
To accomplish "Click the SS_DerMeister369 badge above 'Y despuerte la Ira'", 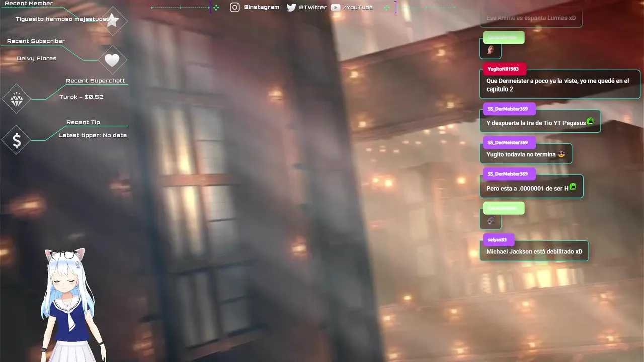I will [509, 109].
